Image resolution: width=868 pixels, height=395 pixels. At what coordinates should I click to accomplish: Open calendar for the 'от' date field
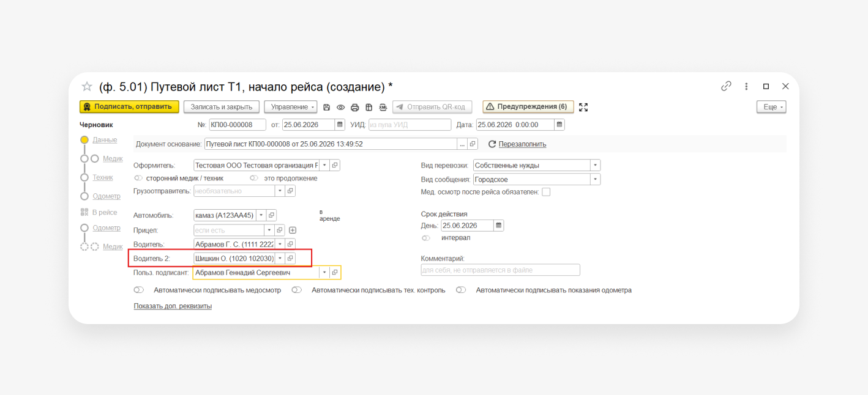[x=340, y=125]
